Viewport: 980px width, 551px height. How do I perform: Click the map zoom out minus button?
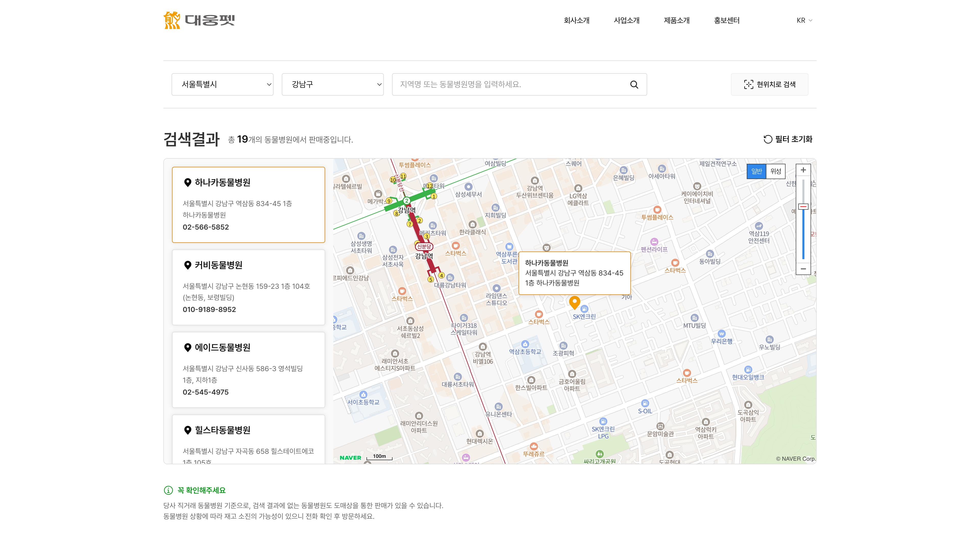[x=803, y=269]
